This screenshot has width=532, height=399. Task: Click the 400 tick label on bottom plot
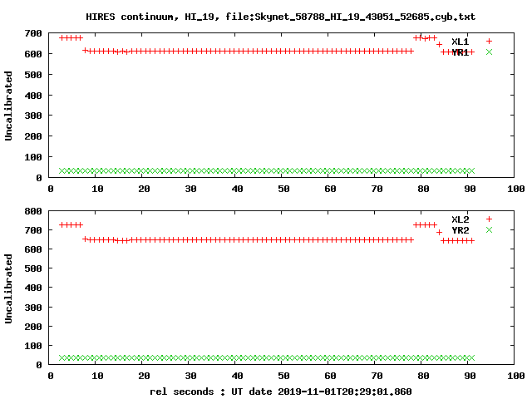(33, 288)
